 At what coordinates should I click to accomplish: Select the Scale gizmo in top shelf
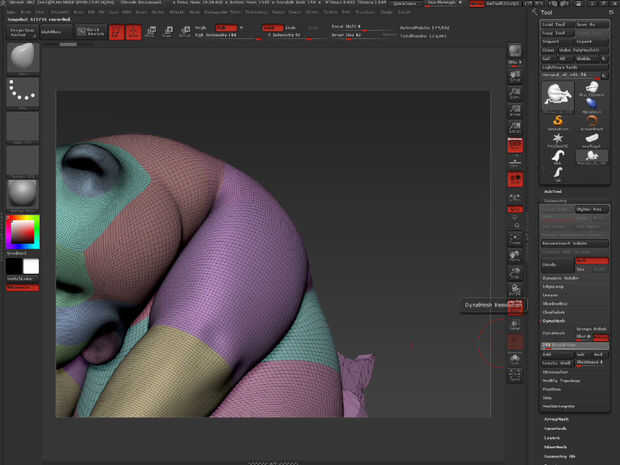point(168,32)
